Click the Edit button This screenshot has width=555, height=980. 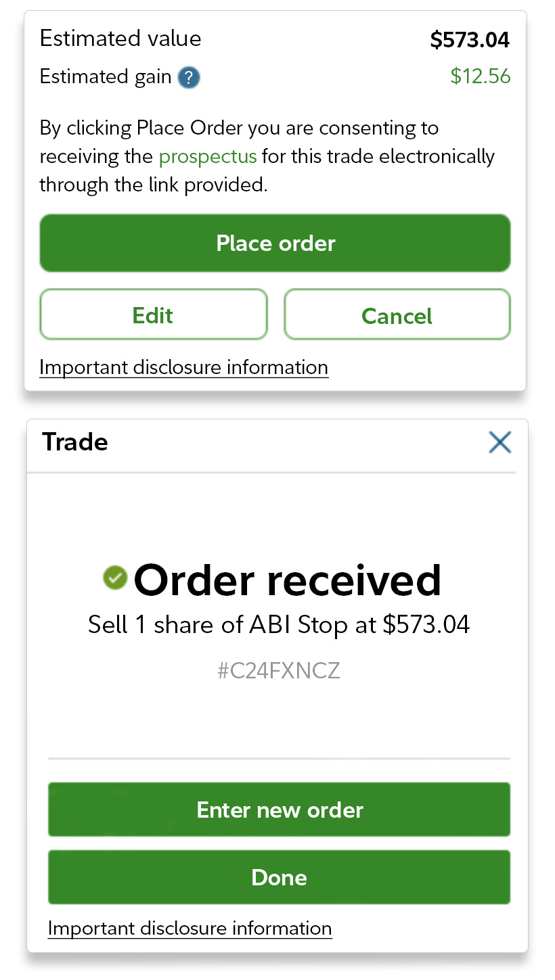coord(153,315)
